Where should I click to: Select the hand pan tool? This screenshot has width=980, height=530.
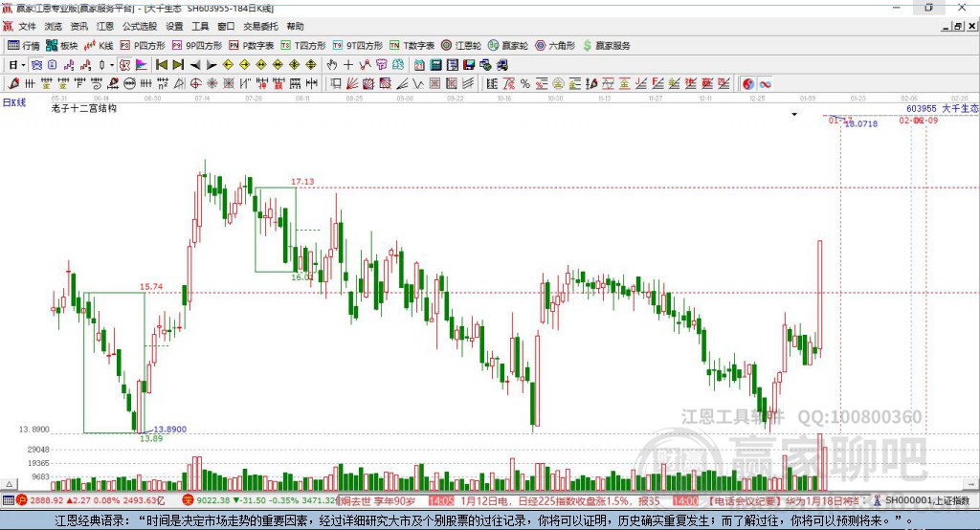[x=331, y=65]
